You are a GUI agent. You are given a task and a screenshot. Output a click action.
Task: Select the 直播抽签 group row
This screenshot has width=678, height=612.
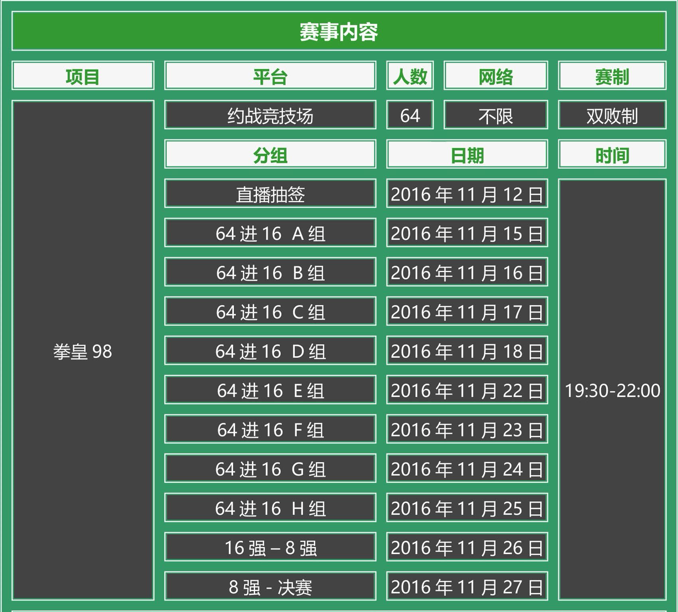(x=270, y=194)
